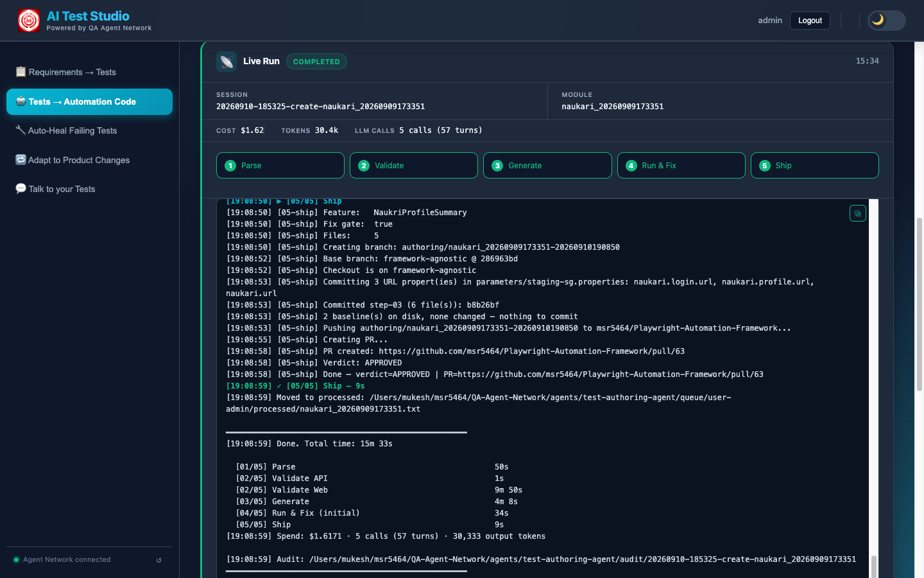Click the Requirements clipboard icon in sidebar
Screen dimensions: 924x578
[21, 71]
